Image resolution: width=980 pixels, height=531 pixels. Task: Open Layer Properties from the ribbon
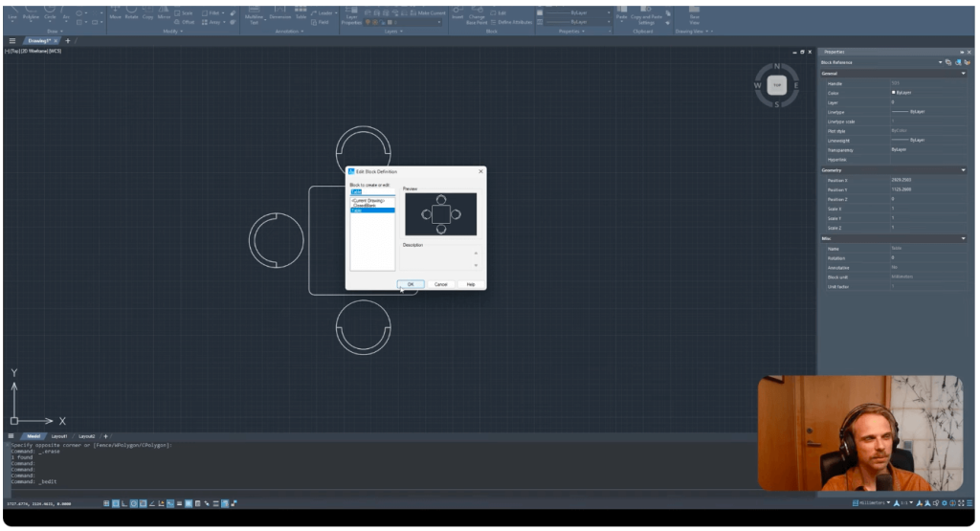[x=351, y=17]
